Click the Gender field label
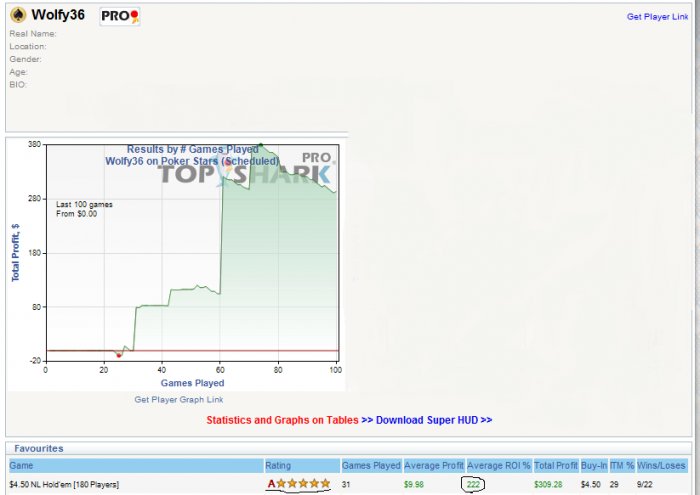The width and height of the screenshot is (700, 495). tap(25, 59)
